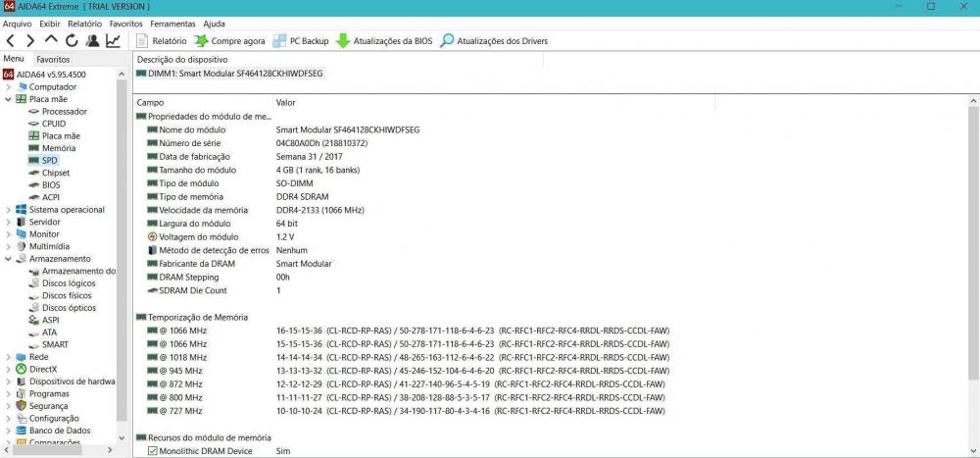
Task: Expand the Multimídia tree node
Action: click(x=8, y=246)
